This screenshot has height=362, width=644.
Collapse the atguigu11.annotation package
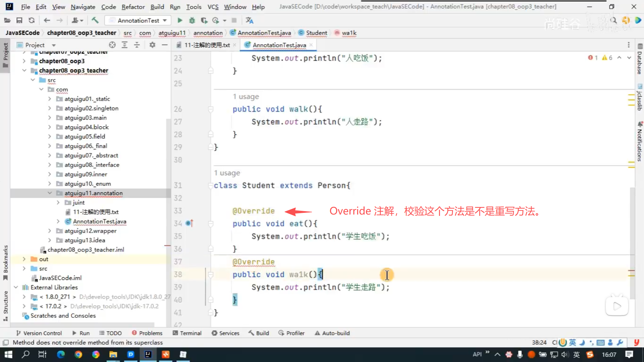(50, 193)
